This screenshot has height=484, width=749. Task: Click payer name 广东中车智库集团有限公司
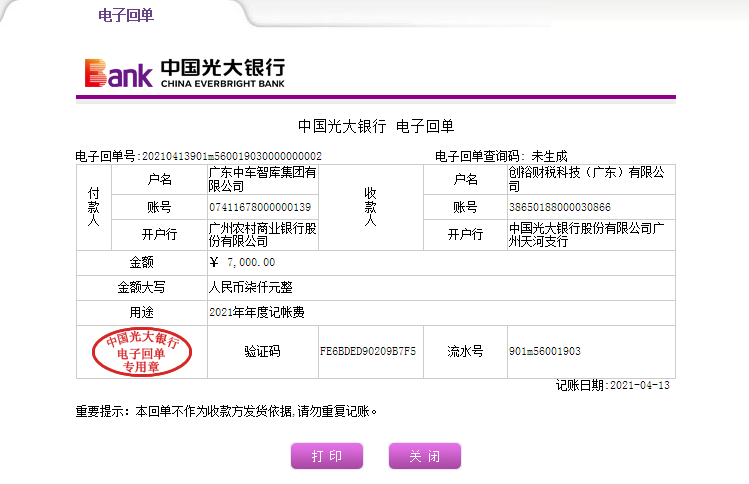tap(262, 179)
